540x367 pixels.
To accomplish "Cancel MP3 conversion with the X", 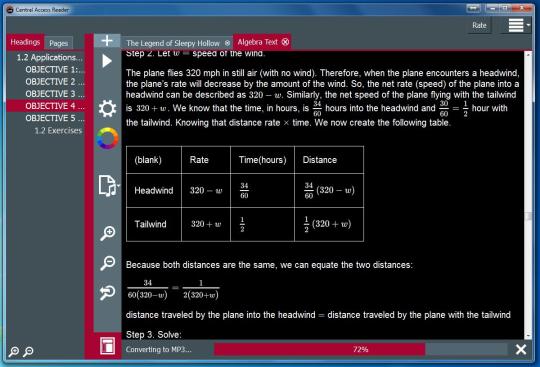I will click(521, 349).
